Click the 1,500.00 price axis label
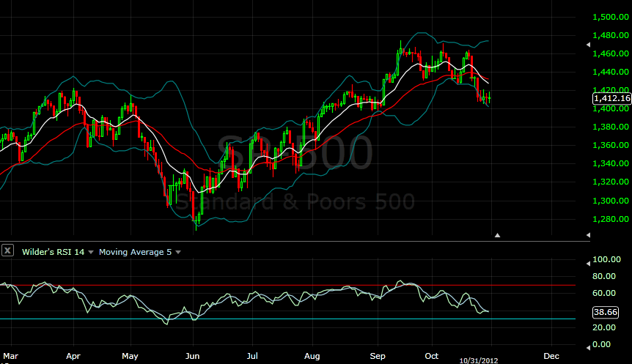The height and width of the screenshot is (364, 632). click(611, 17)
